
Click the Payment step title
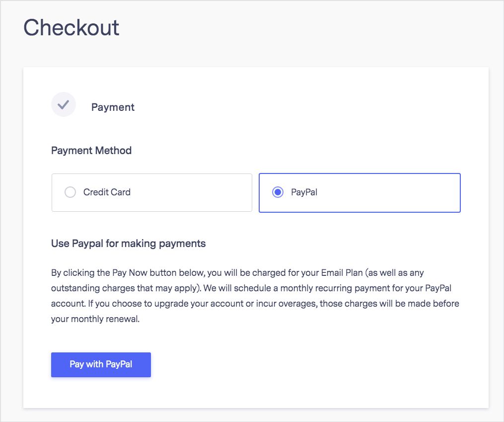click(x=113, y=107)
